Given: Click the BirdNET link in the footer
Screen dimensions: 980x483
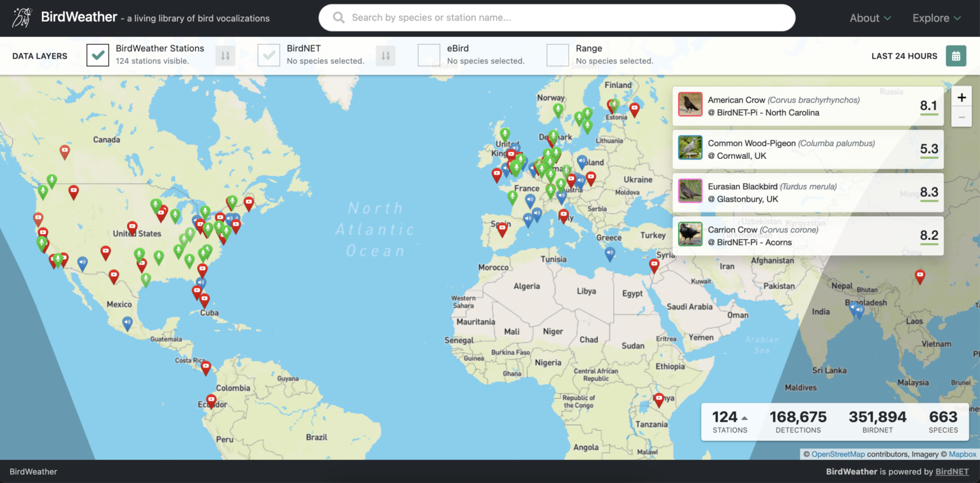Looking at the screenshot, I should click(951, 472).
